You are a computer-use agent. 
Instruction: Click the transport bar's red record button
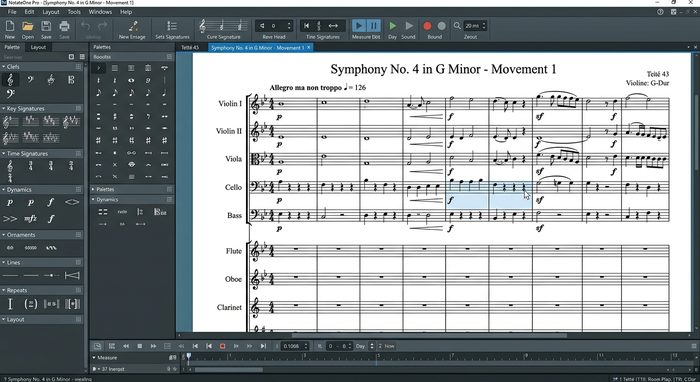[222, 346]
